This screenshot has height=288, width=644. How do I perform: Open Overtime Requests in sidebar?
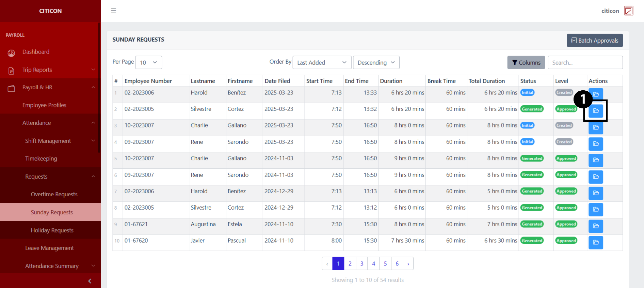click(x=54, y=194)
